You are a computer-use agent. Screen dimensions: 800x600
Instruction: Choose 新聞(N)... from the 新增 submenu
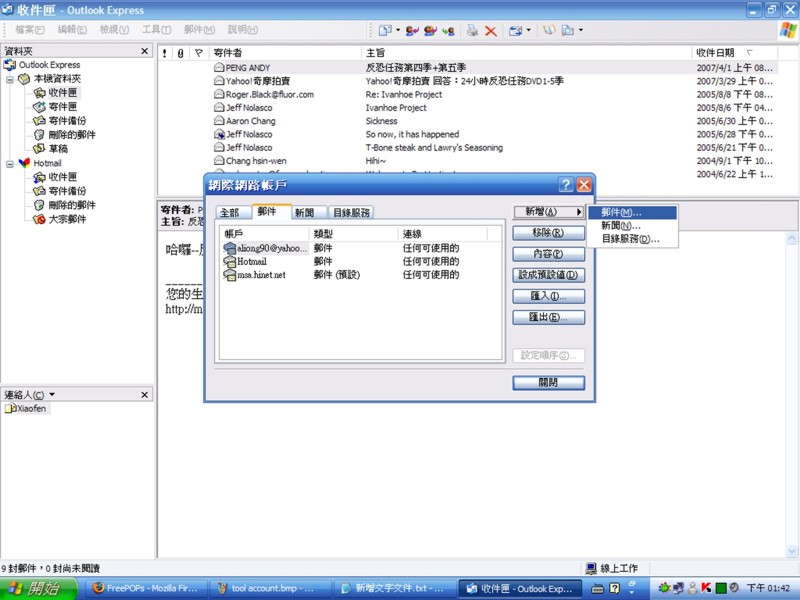point(632,226)
